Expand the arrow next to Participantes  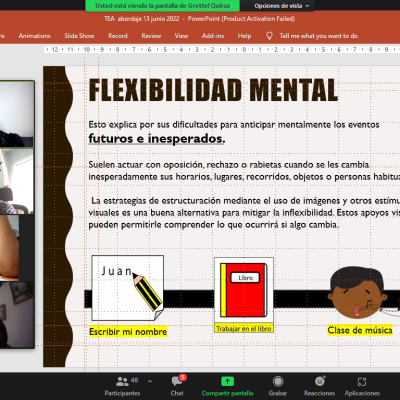(x=150, y=381)
